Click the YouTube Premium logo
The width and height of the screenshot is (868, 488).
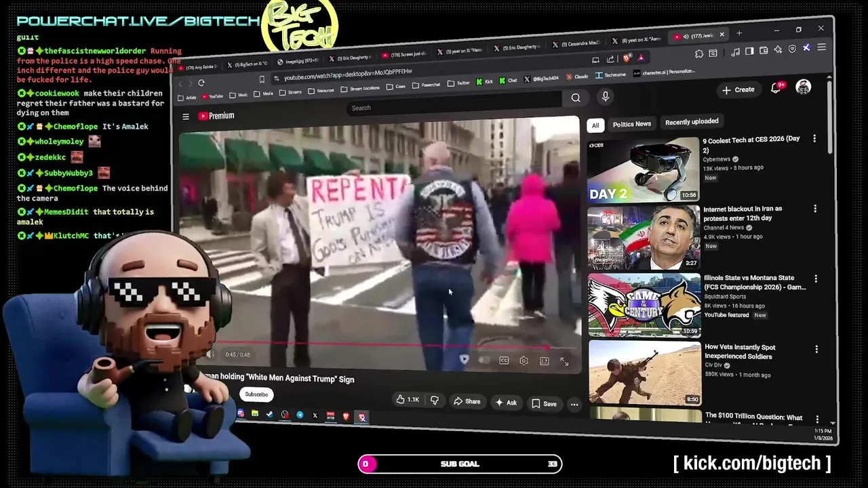[x=216, y=116]
